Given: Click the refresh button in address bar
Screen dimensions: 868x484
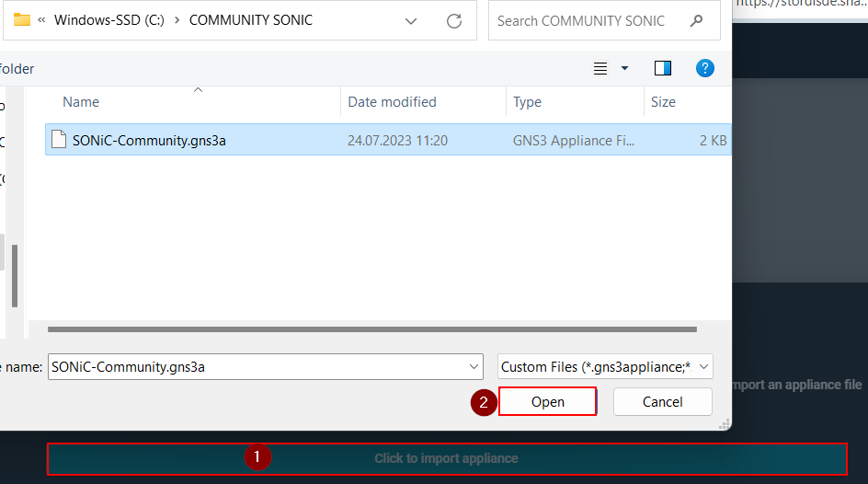Looking at the screenshot, I should pos(453,20).
